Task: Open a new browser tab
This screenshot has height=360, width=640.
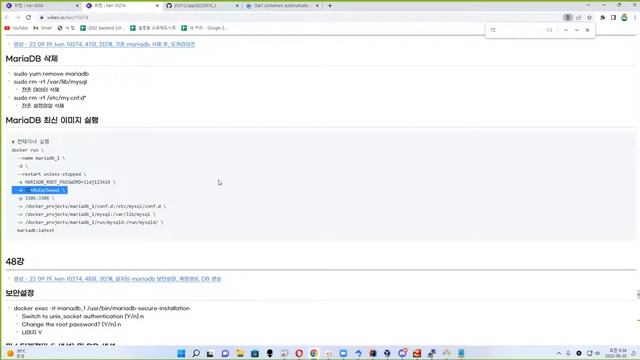Action: click(x=330, y=6)
